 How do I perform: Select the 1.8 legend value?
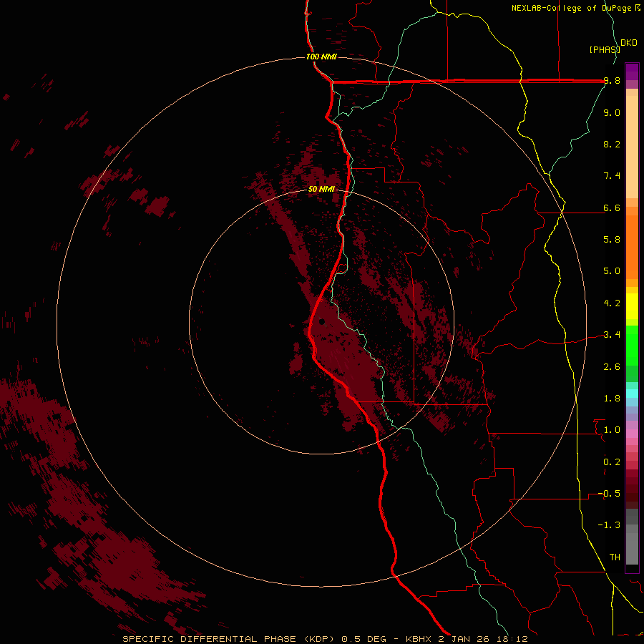pyautogui.click(x=612, y=399)
